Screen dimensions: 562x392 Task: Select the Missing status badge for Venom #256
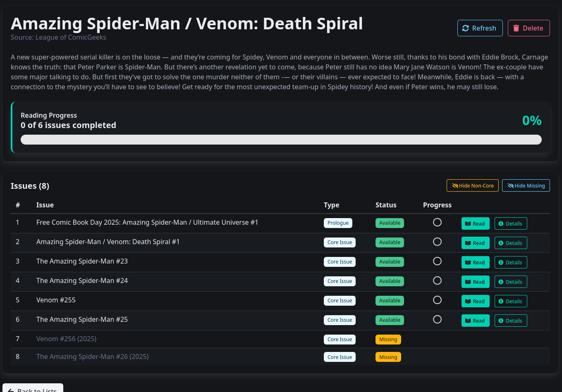[x=388, y=339]
